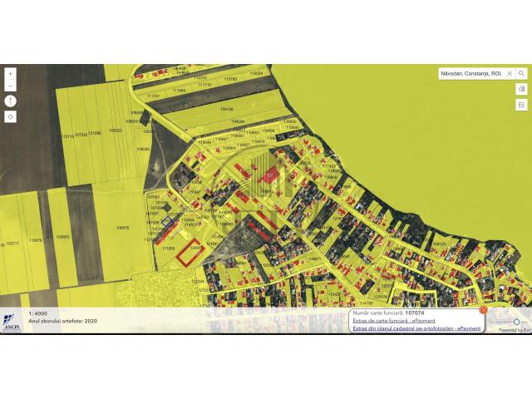Select parcel labeled 103053

pyautogui.click(x=62, y=237)
